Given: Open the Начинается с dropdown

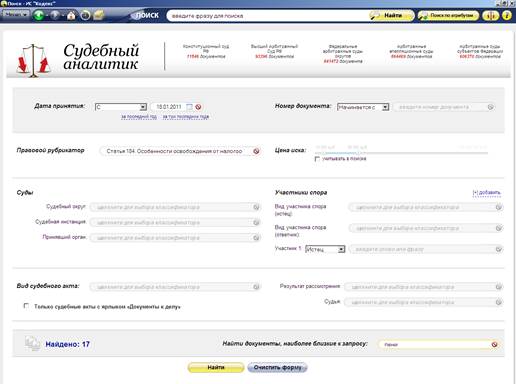Looking at the screenshot, I should point(363,107).
